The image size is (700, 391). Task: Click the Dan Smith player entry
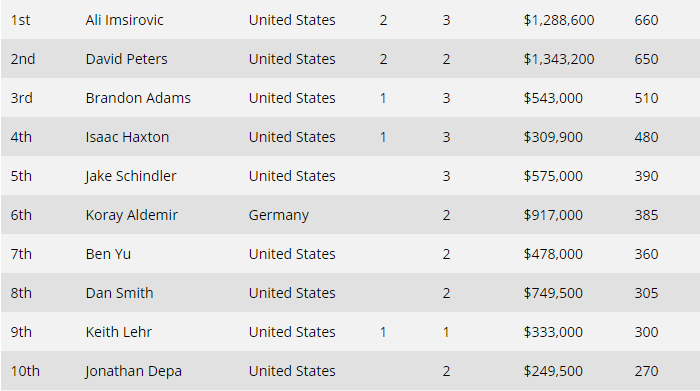(119, 293)
